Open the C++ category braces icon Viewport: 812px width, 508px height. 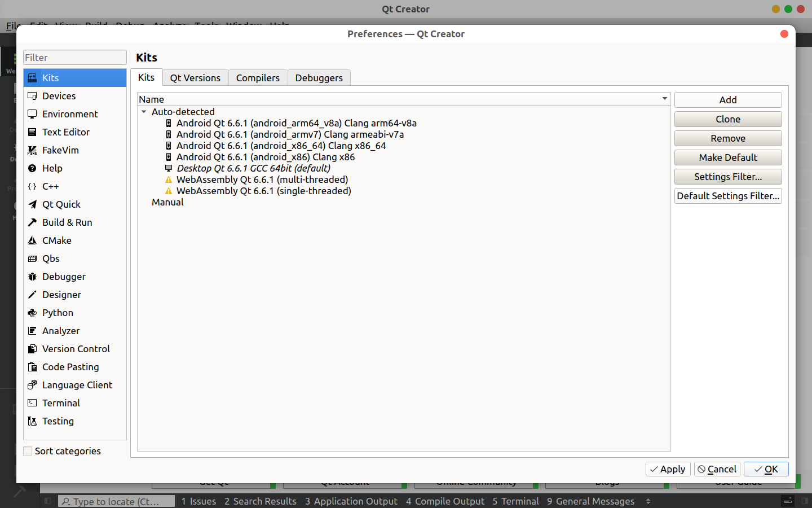pos(32,186)
